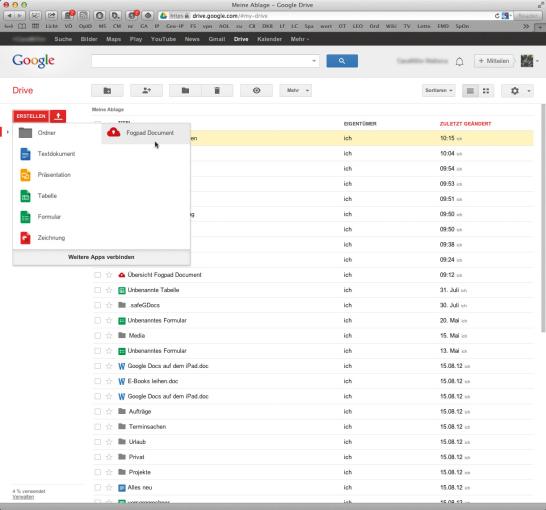Choose Textdokument from the create menu
This screenshot has width=546, height=510.
click(x=57, y=154)
